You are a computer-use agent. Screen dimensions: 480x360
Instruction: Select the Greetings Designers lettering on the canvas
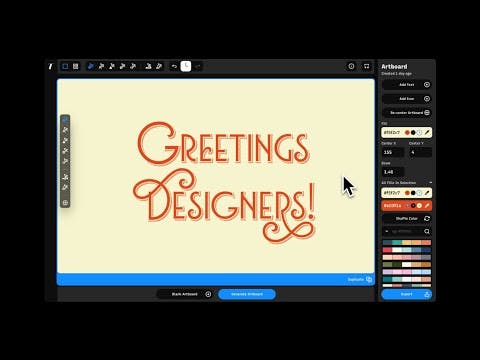(224, 182)
